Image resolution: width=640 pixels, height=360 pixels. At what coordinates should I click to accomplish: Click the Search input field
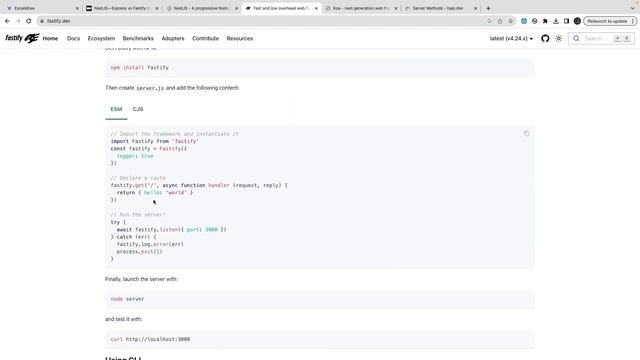point(601,38)
